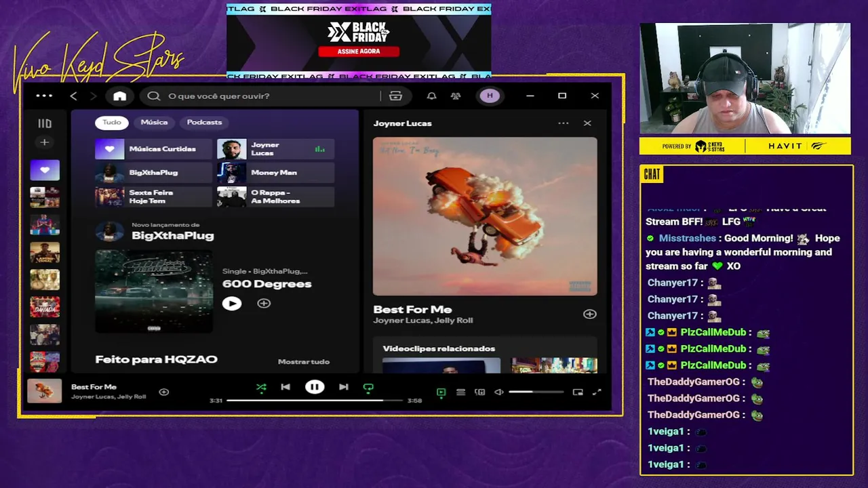This screenshot has height=488, width=868.
Task: Pause the current song
Action: pyautogui.click(x=315, y=387)
